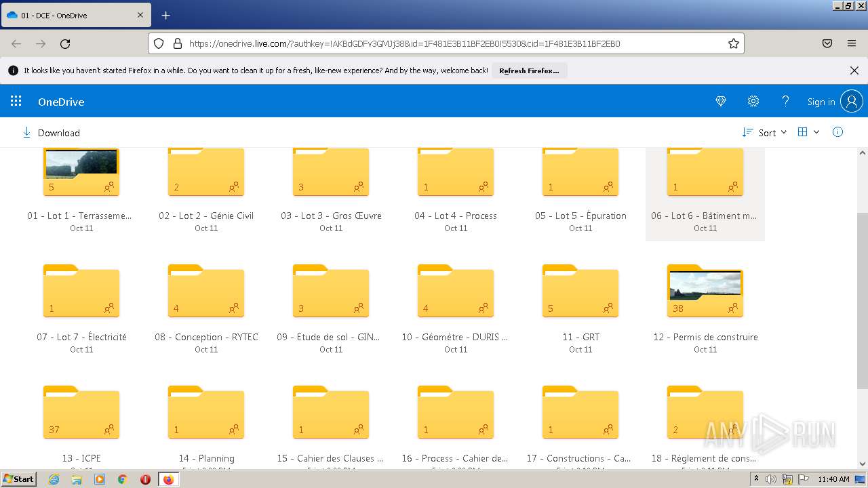Open the Firefox hamburger menu
The image size is (868, 488).
pyautogui.click(x=852, y=43)
